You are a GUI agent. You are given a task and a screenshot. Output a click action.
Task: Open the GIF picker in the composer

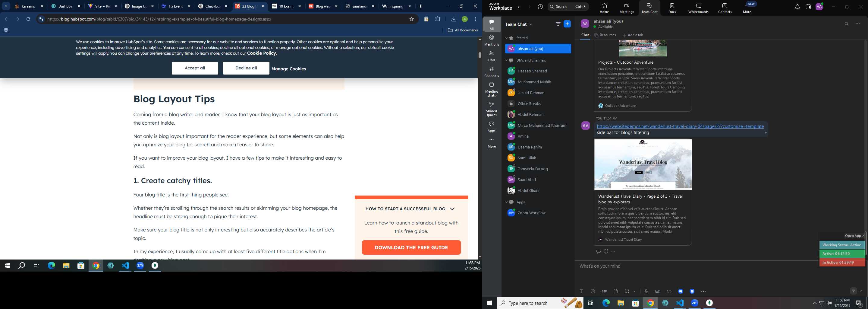click(604, 291)
